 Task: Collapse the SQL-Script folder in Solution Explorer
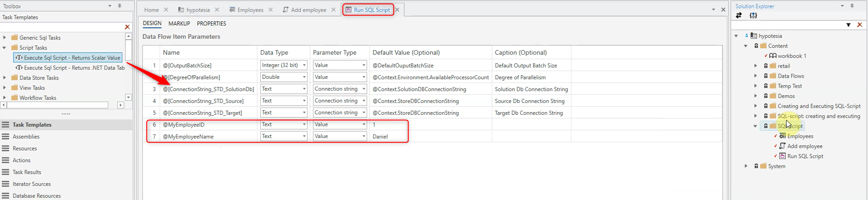point(755,126)
